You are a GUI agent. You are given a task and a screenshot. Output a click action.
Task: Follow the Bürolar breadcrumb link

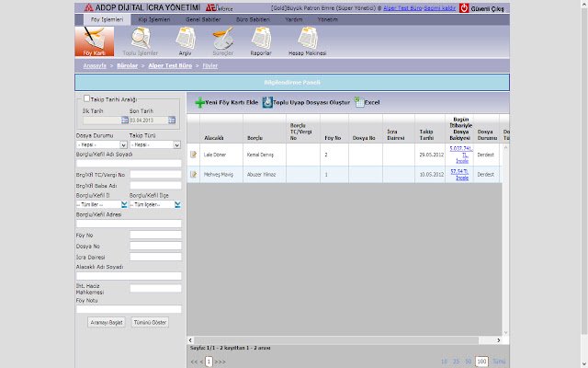point(128,65)
